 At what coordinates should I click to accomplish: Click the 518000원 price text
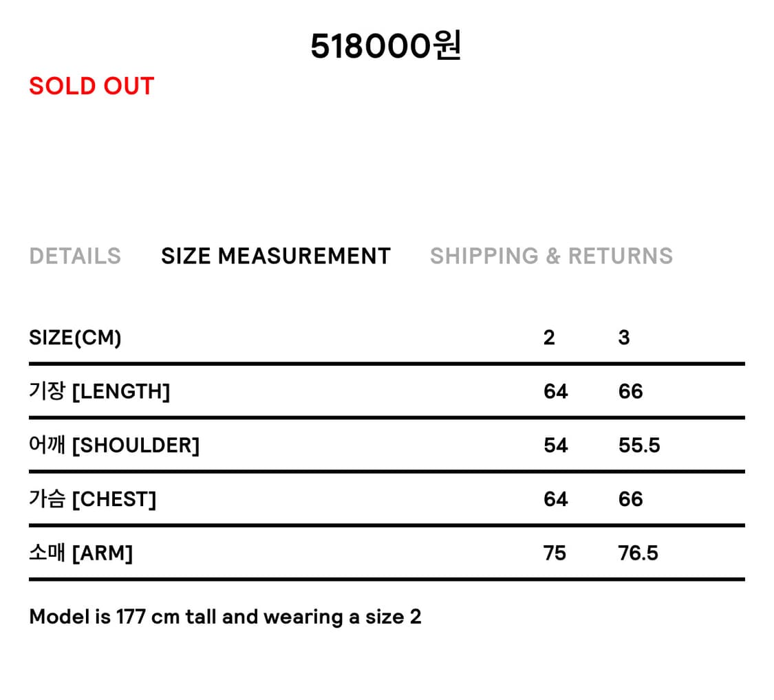(x=386, y=47)
